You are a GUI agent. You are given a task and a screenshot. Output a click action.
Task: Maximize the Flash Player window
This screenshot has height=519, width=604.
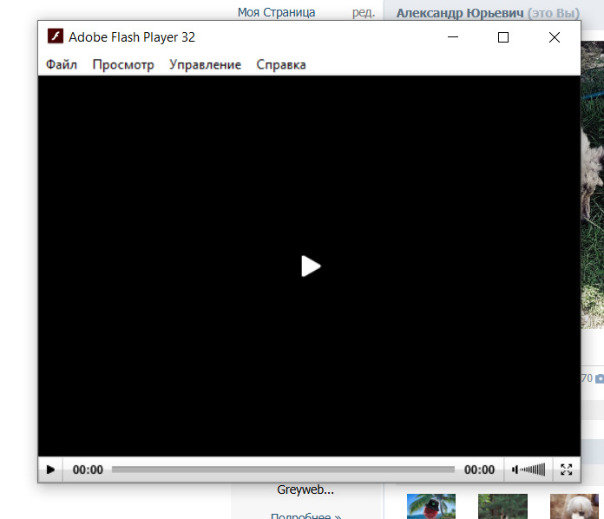pyautogui.click(x=503, y=37)
